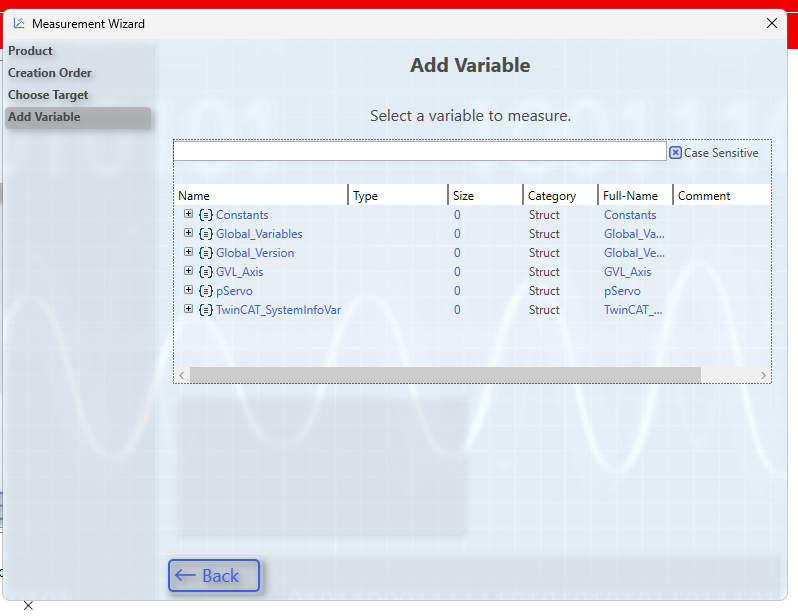Select the Constants variable name
This screenshot has height=616, width=798.
(x=242, y=215)
